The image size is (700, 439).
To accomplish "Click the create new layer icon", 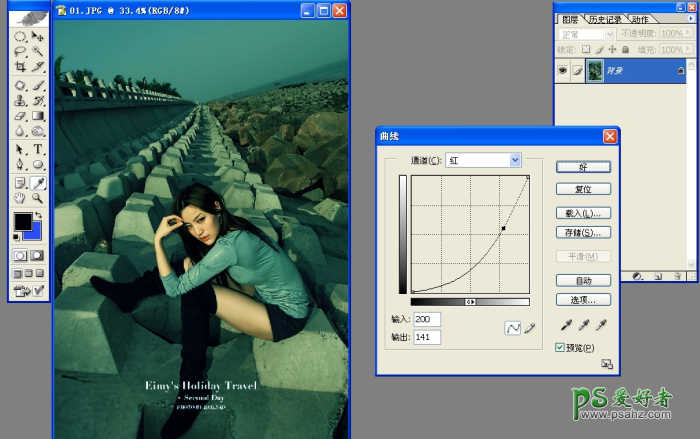I will pos(660,275).
